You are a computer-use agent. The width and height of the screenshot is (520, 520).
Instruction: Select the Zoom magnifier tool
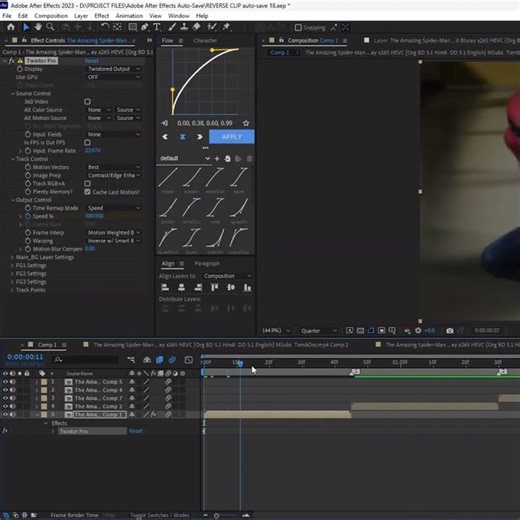pos(50,27)
